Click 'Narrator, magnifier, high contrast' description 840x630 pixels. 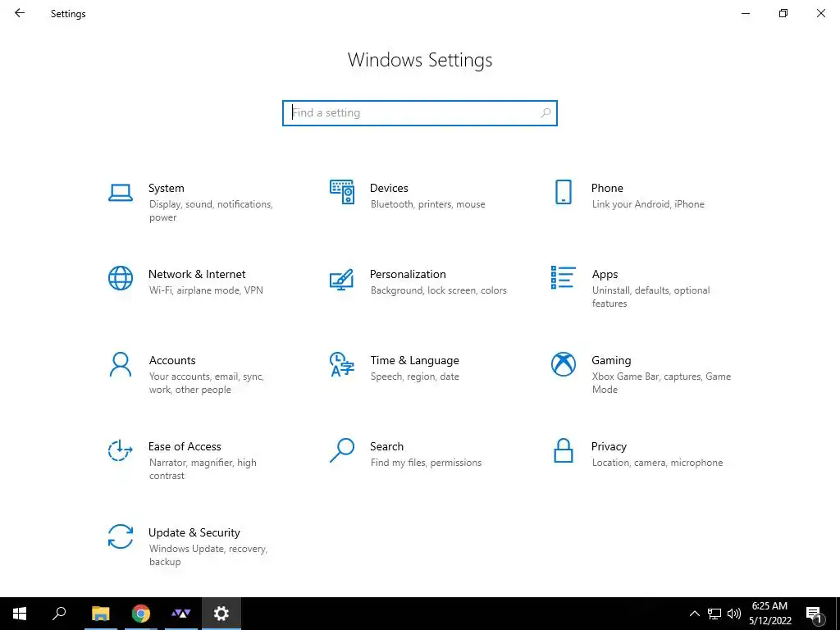point(203,468)
